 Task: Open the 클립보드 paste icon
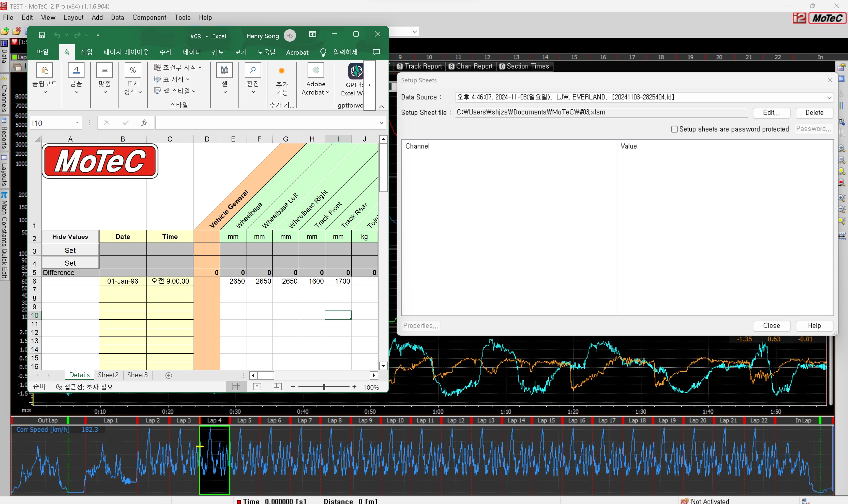click(x=45, y=70)
